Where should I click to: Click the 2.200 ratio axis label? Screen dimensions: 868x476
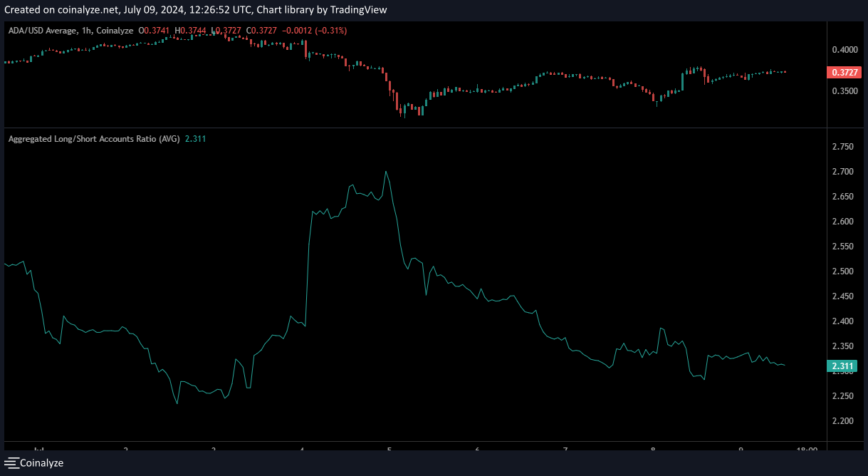[842, 421]
